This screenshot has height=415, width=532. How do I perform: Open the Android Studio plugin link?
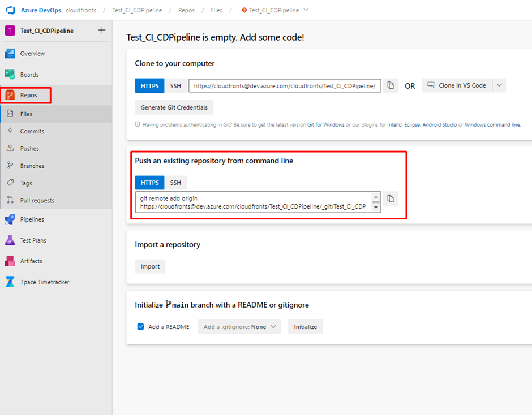coord(439,125)
